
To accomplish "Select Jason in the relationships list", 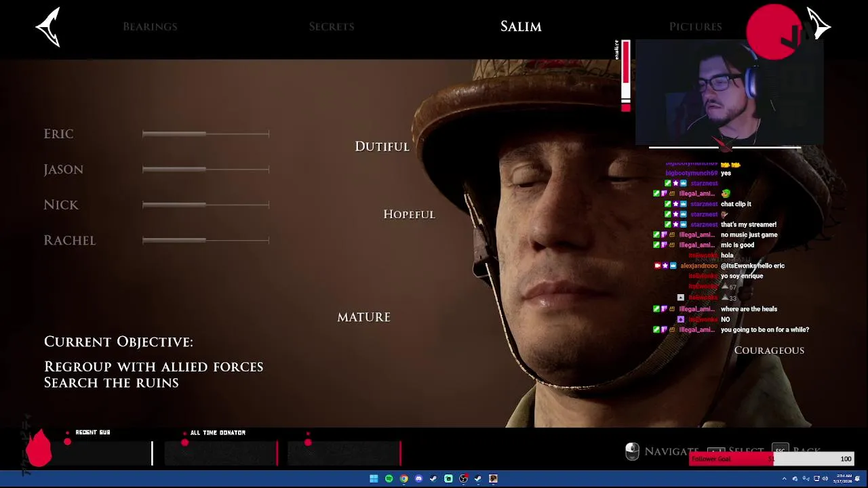I will point(63,169).
